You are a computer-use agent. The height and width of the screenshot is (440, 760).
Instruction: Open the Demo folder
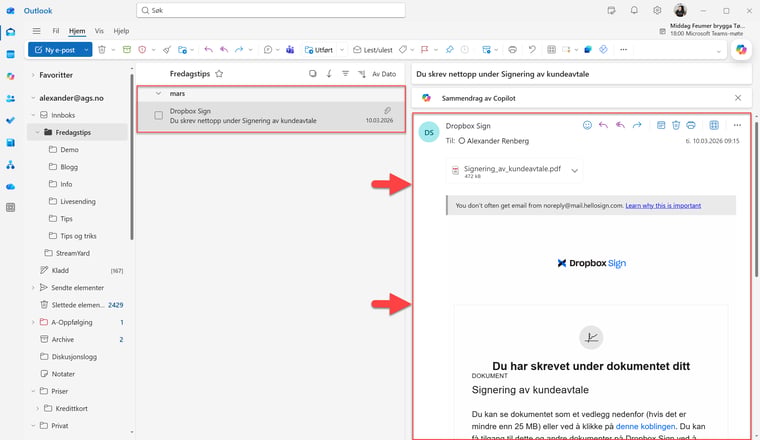pos(69,150)
